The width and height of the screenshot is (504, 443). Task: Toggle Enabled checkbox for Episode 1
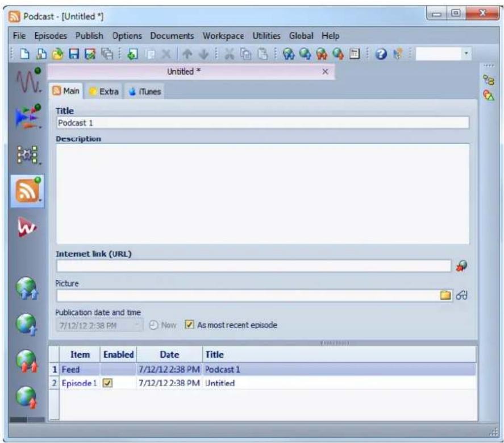coord(108,383)
